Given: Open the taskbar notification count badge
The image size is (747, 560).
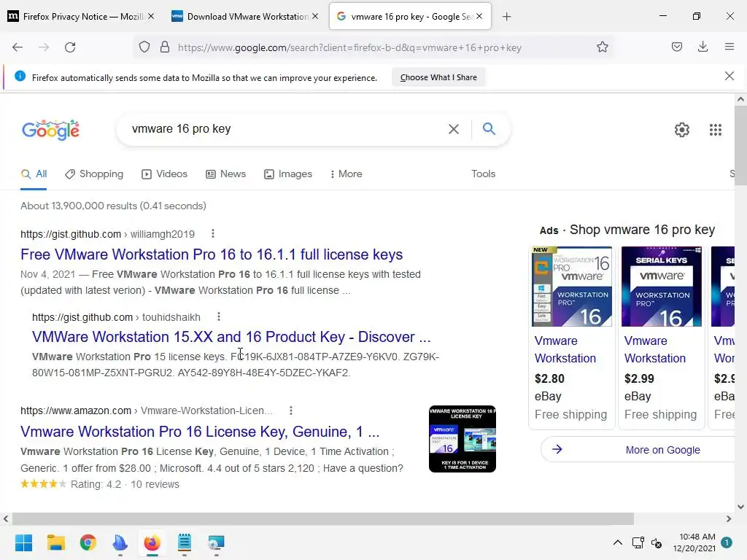Looking at the screenshot, I should point(727,542).
